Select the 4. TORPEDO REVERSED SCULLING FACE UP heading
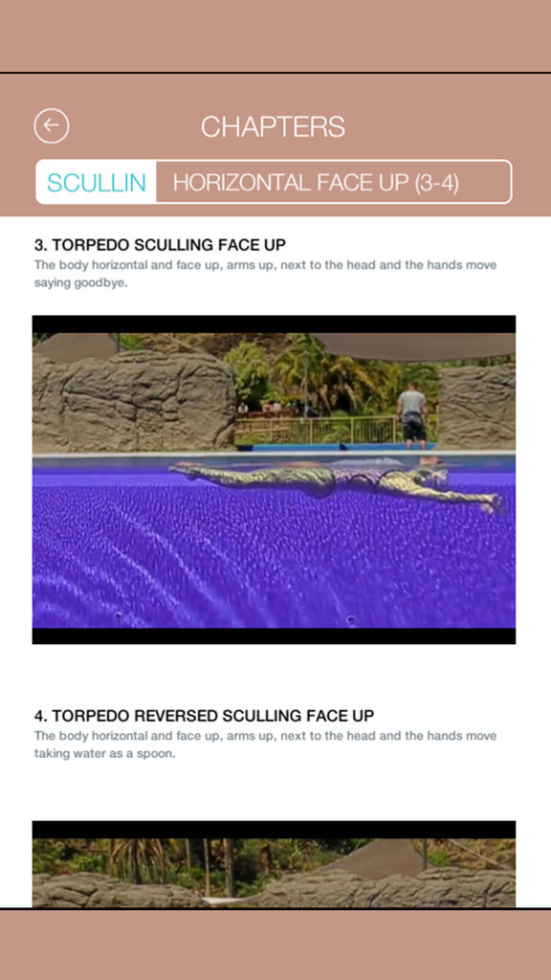The width and height of the screenshot is (551, 980). point(205,716)
